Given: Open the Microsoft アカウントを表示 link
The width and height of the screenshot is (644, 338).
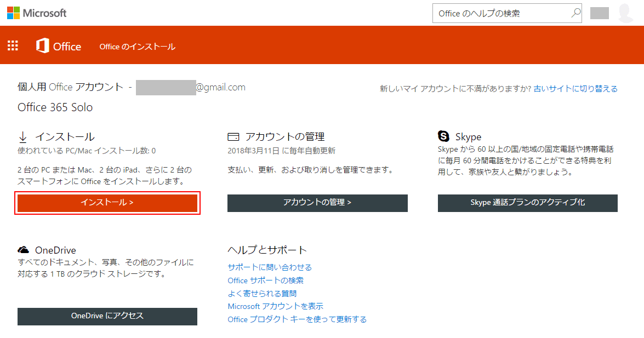Looking at the screenshot, I should (276, 306).
